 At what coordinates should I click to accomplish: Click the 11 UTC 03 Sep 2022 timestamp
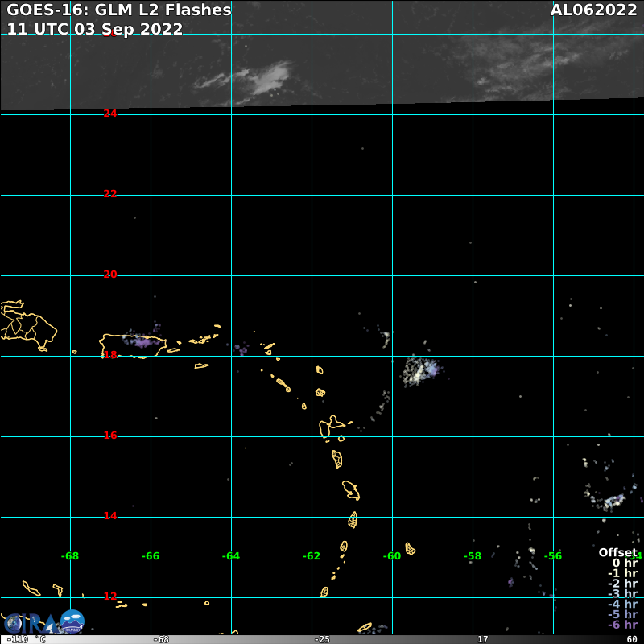[95, 29]
